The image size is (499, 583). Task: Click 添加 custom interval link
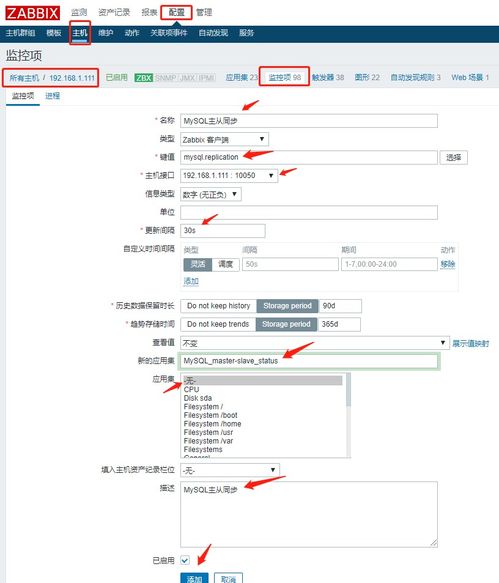click(x=191, y=281)
